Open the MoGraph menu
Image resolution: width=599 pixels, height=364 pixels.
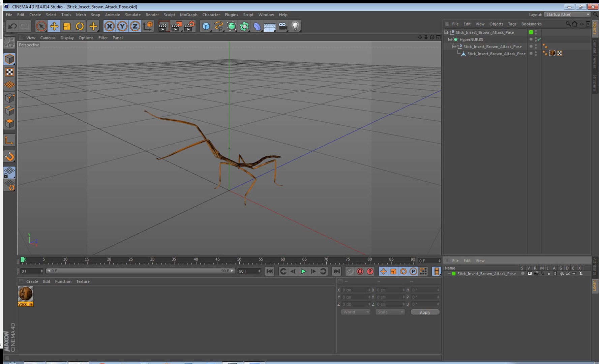point(188,15)
